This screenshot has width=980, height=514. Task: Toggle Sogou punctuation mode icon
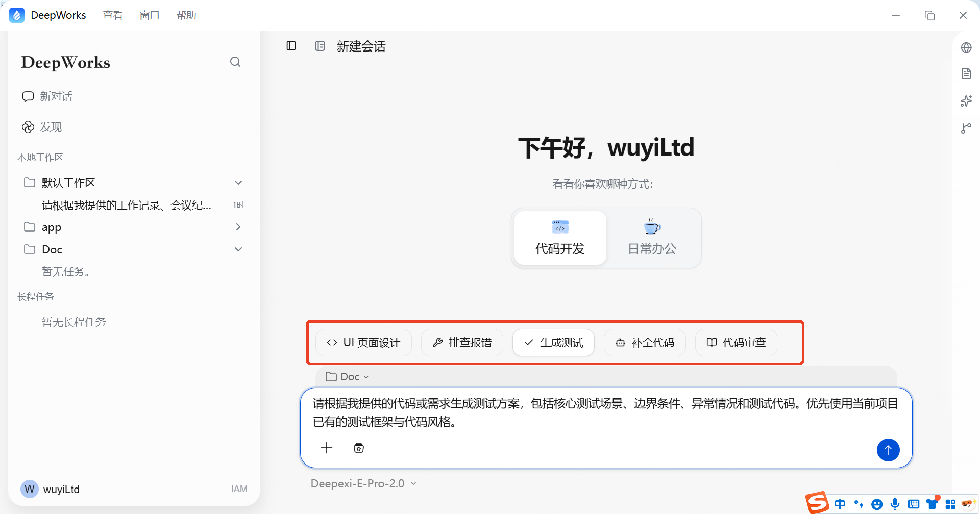pyautogui.click(x=859, y=504)
